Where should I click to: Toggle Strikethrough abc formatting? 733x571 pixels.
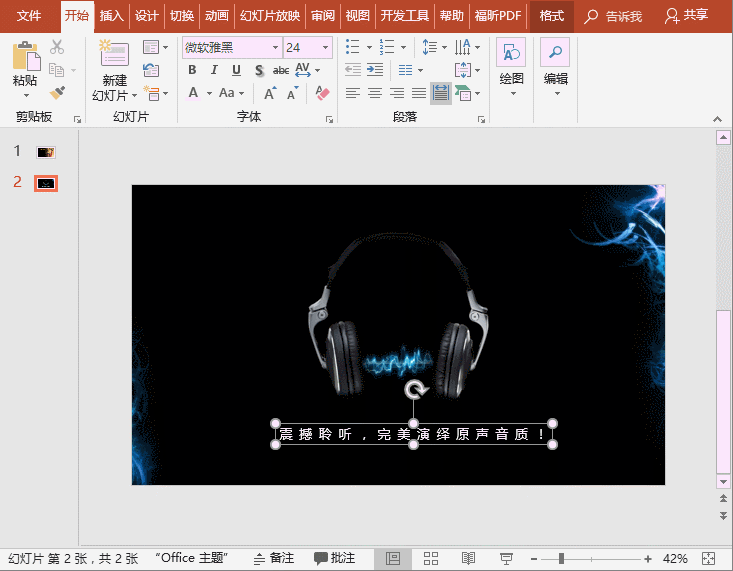(280, 70)
